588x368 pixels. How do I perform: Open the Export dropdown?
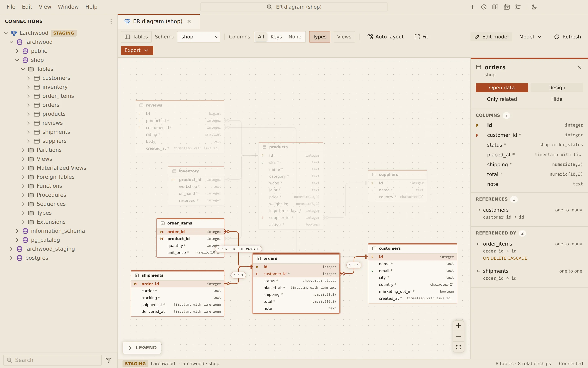pos(137,50)
